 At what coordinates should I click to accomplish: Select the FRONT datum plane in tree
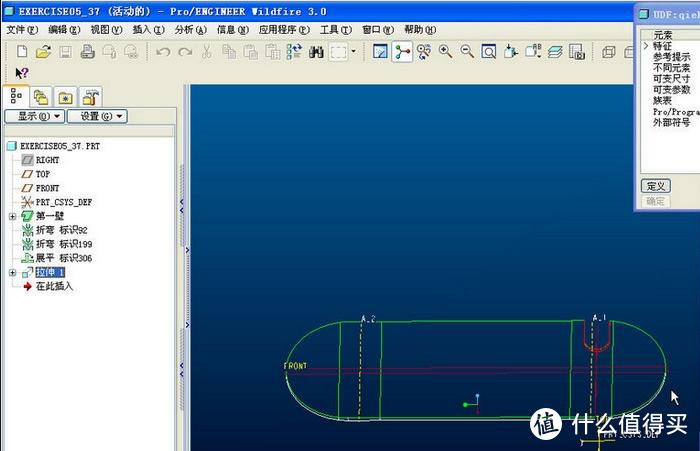pyautogui.click(x=47, y=188)
